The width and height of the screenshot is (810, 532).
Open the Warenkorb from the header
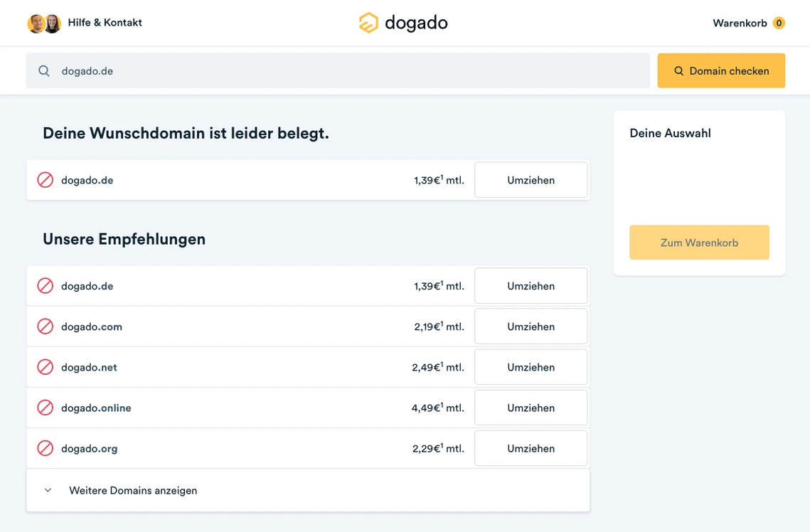point(740,22)
